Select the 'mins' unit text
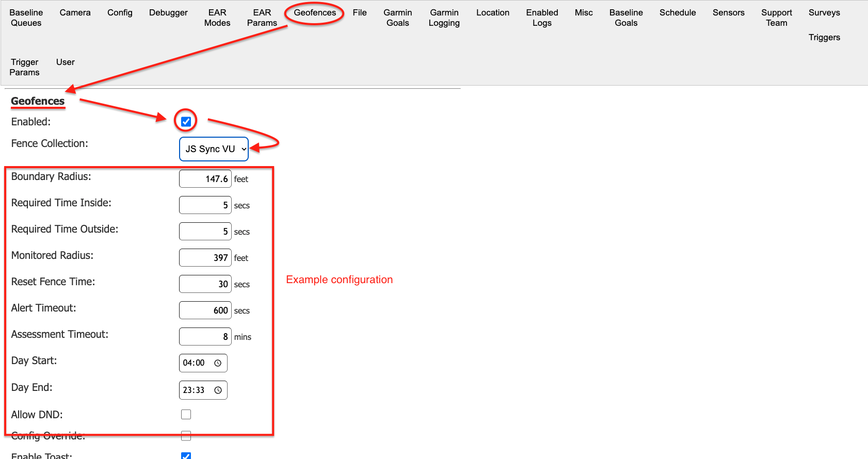The image size is (868, 459). [243, 337]
